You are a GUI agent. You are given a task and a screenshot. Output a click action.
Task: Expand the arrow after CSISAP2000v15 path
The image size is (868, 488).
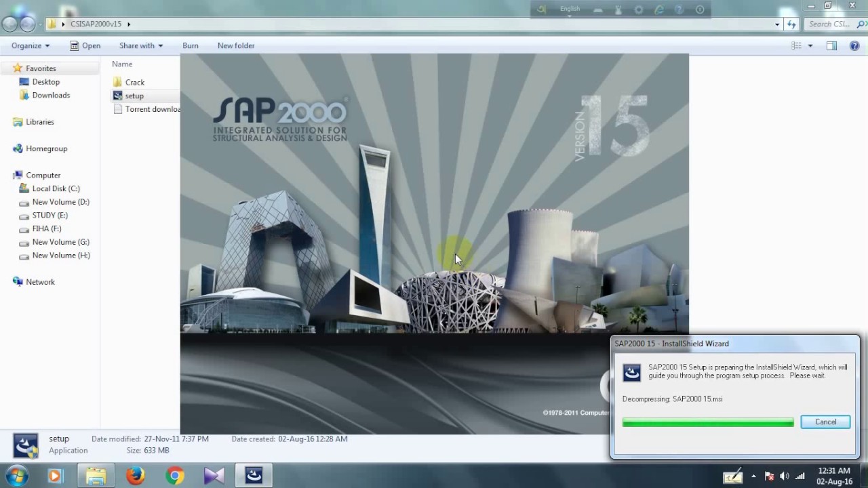(x=128, y=24)
